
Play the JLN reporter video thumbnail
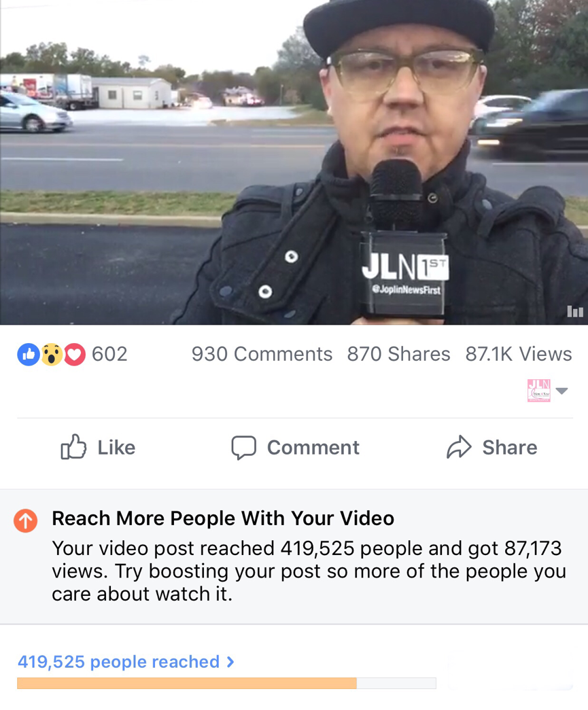(x=294, y=162)
